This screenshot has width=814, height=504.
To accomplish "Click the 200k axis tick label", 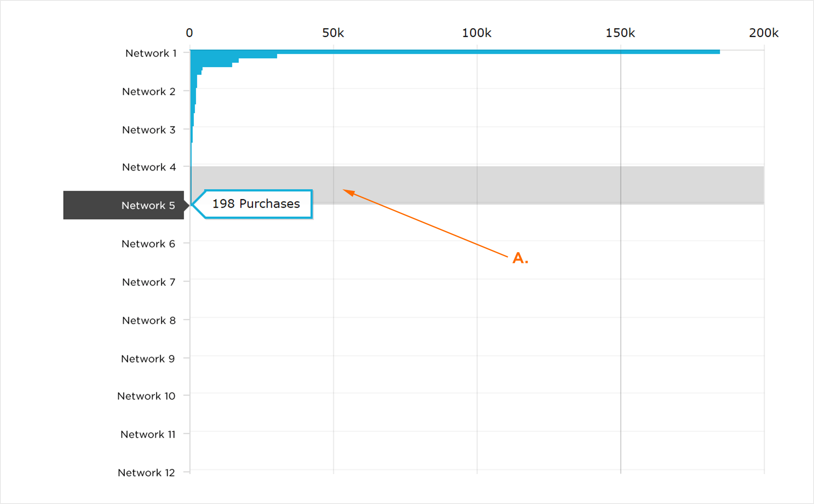I will 764,33.
